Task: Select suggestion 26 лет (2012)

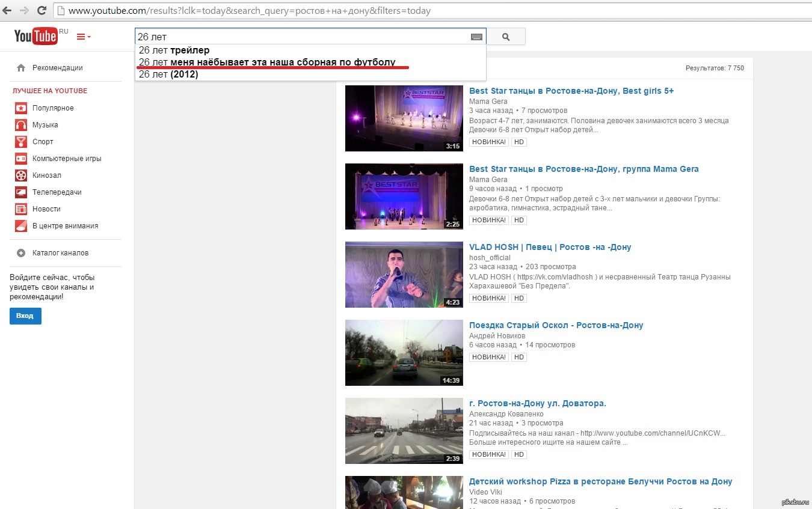Action: click(310, 75)
